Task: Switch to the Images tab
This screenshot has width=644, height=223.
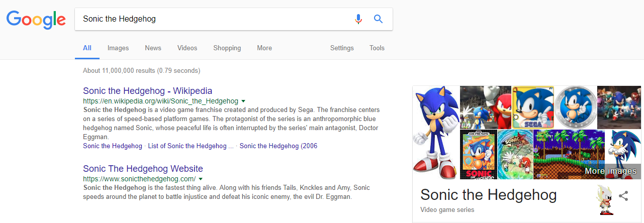Action: [118, 48]
